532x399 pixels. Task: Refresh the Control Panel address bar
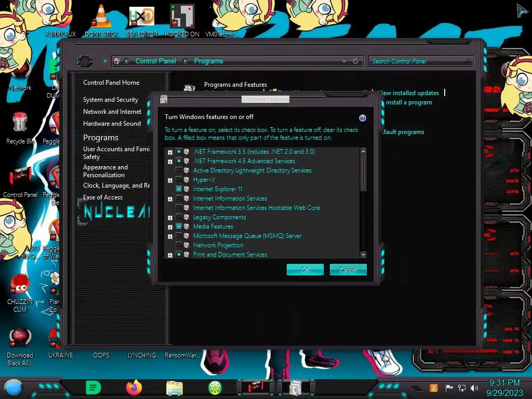pos(355,61)
